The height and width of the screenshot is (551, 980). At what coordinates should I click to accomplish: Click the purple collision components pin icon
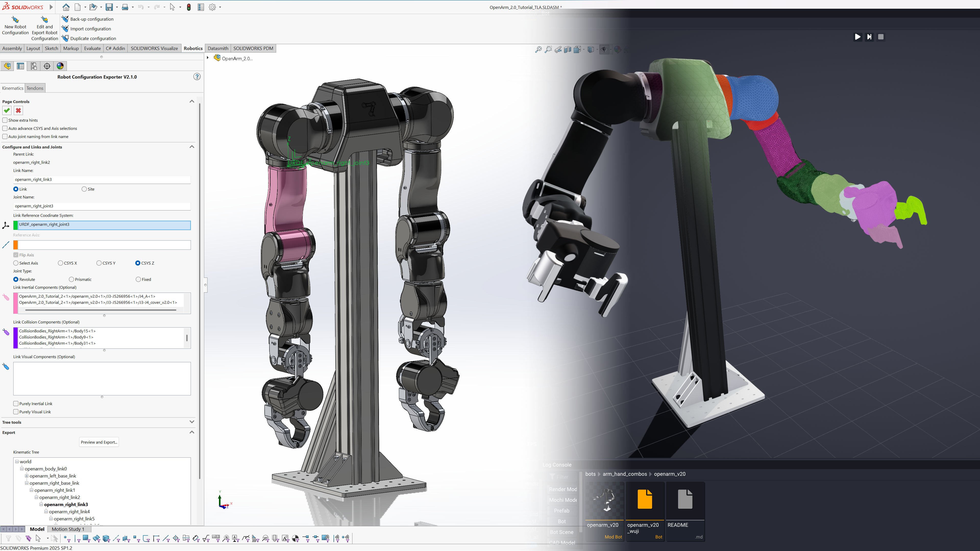(x=6, y=332)
